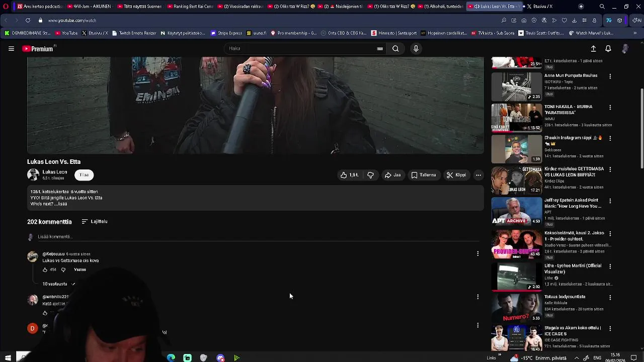Open more actions ellipsis under video

pos(478,175)
